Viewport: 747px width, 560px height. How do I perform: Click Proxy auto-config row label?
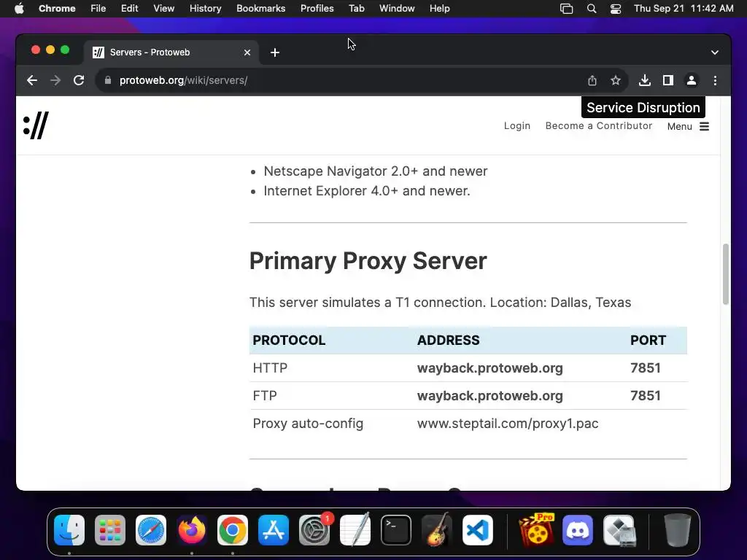[308, 424]
